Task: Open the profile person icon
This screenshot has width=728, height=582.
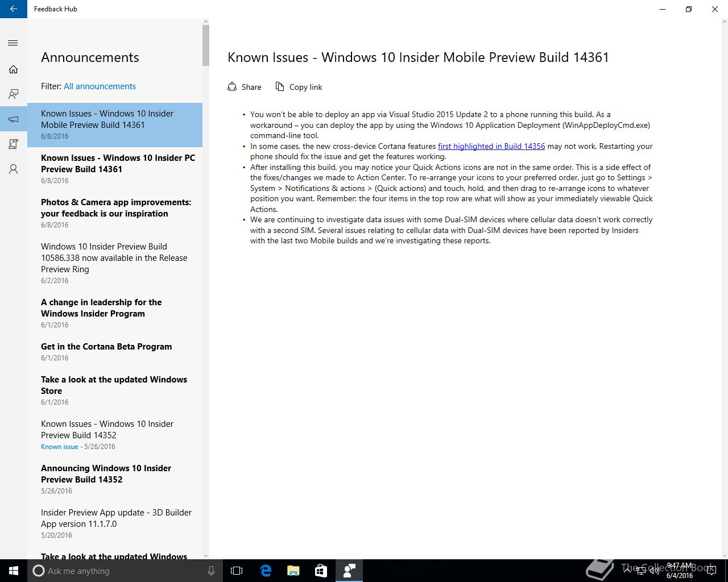Action: tap(14, 169)
